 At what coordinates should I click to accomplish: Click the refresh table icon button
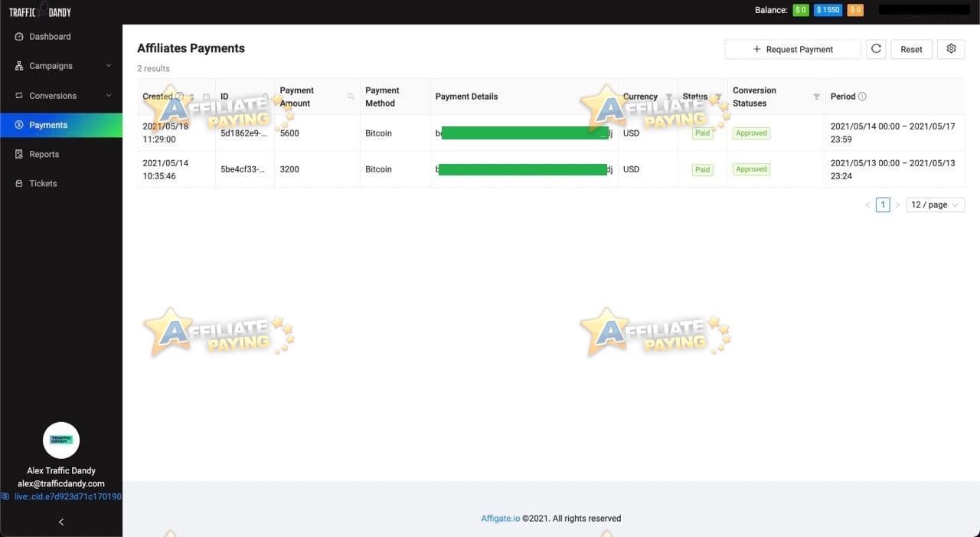coord(876,49)
